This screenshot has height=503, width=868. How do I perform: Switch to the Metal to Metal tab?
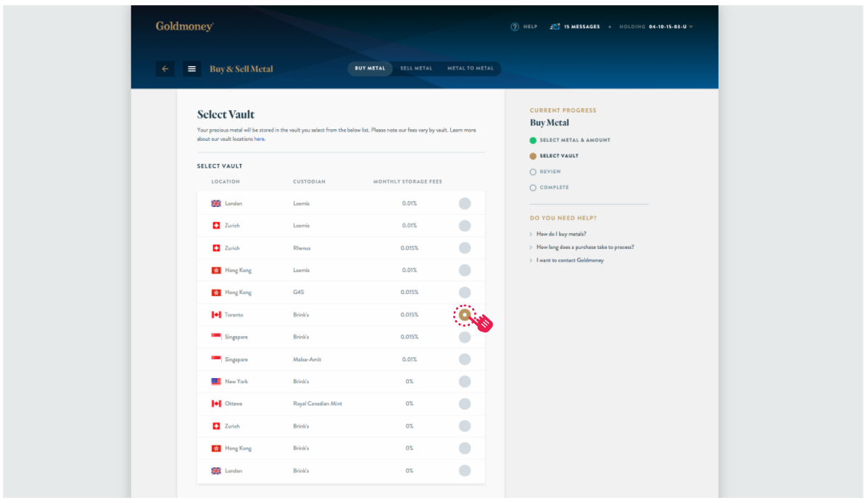click(471, 68)
